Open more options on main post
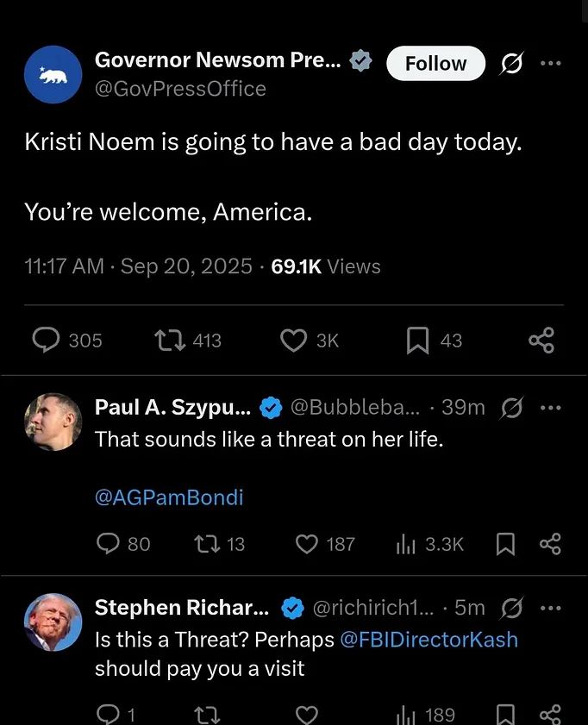The width and height of the screenshot is (588, 725). (551, 63)
